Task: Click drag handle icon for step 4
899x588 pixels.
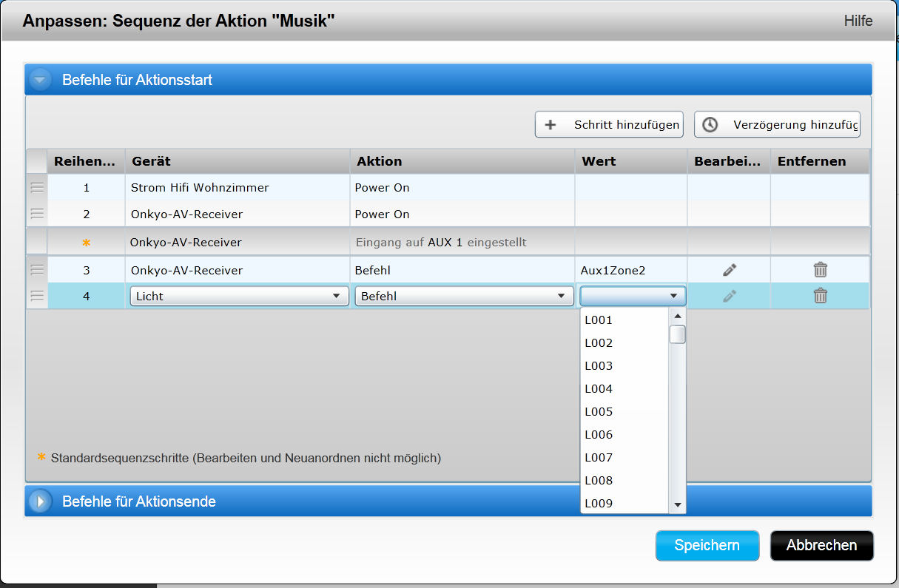Action: tap(37, 296)
